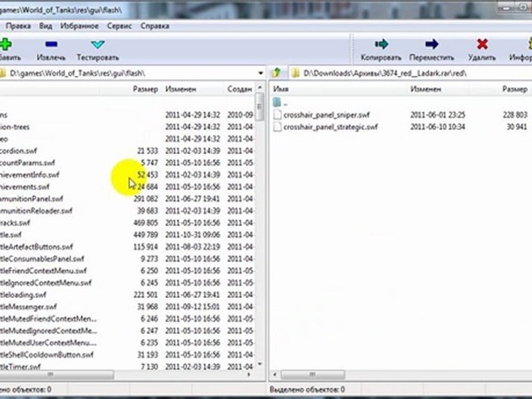This screenshot has height=399, width=532.
Task: Click left panel scroll down arrow
Action: click(x=260, y=364)
